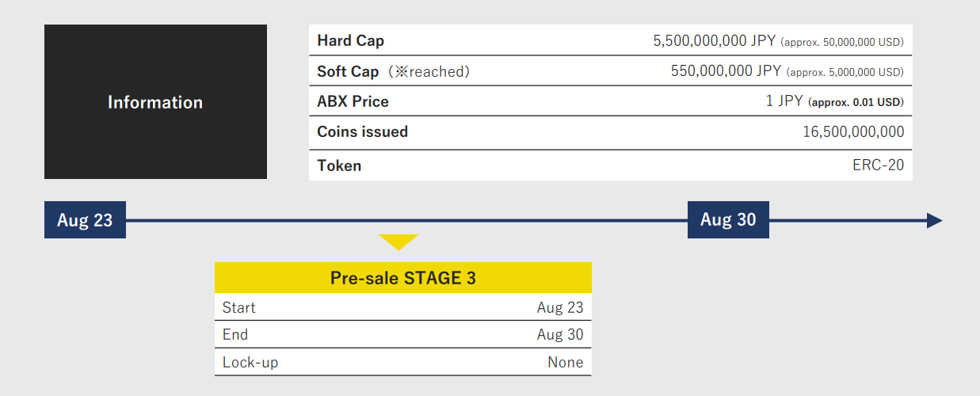Click the approx. 50,000,000 USD note

(843, 42)
